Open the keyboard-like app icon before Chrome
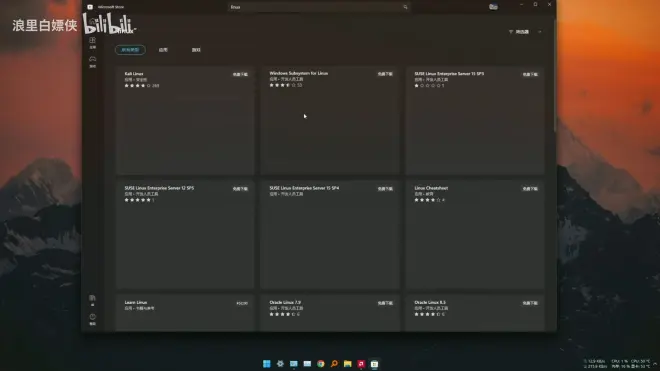660x371 pixels. pos(307,364)
